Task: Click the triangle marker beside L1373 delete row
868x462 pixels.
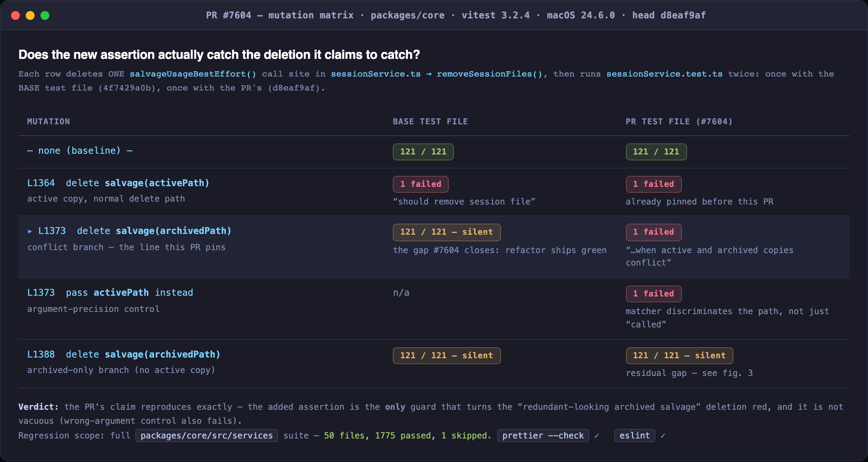Action: pos(30,231)
